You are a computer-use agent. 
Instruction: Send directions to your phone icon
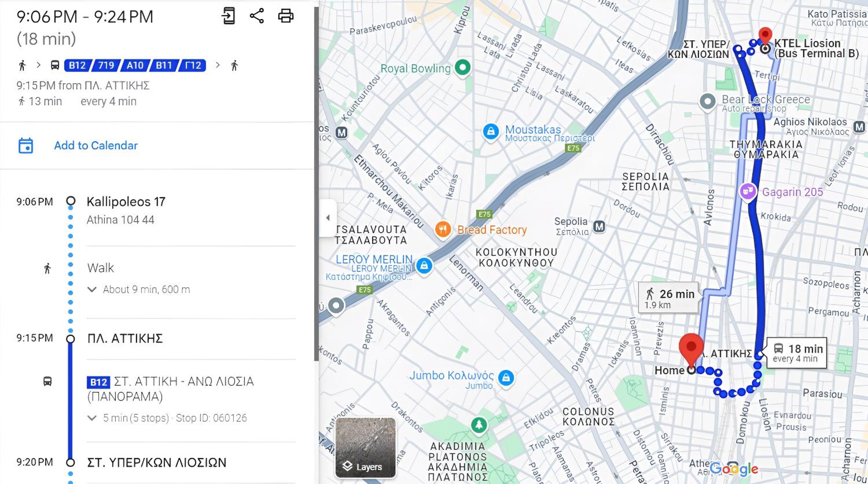point(228,16)
